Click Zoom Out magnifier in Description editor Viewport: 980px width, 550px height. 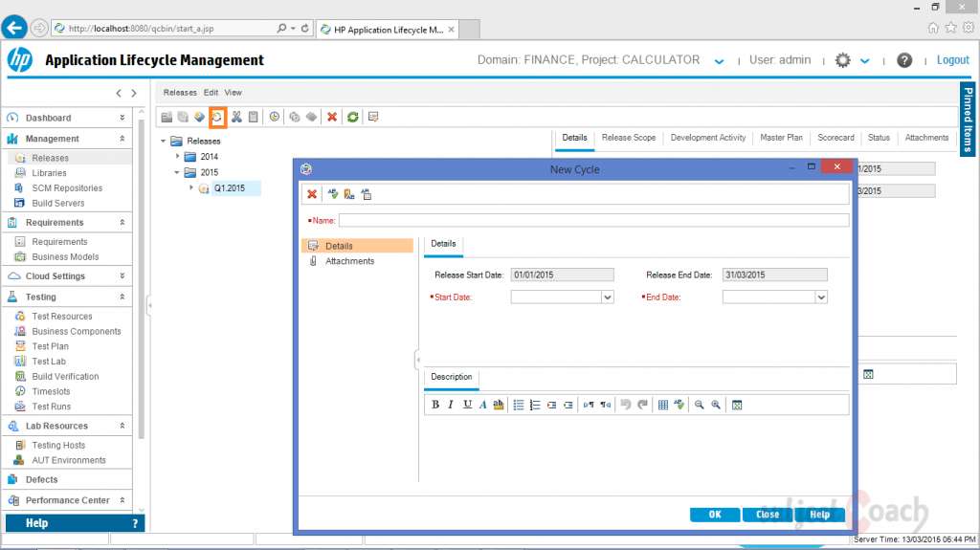(x=700, y=405)
